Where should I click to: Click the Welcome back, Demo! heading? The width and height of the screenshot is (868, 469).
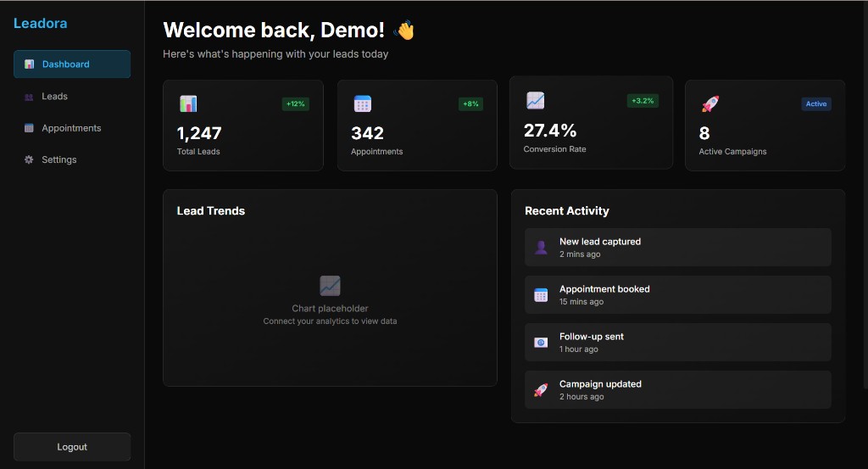pyautogui.click(x=274, y=30)
